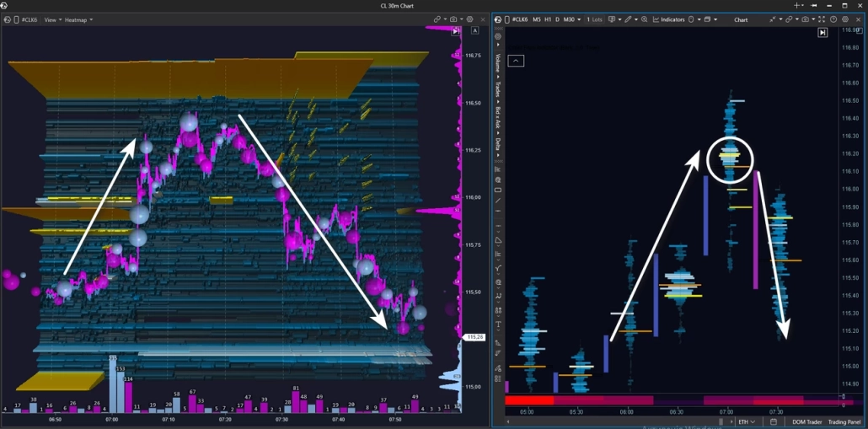Jump to latest bar in right chart
Image resolution: width=868 pixels, height=429 pixels.
coord(822,33)
